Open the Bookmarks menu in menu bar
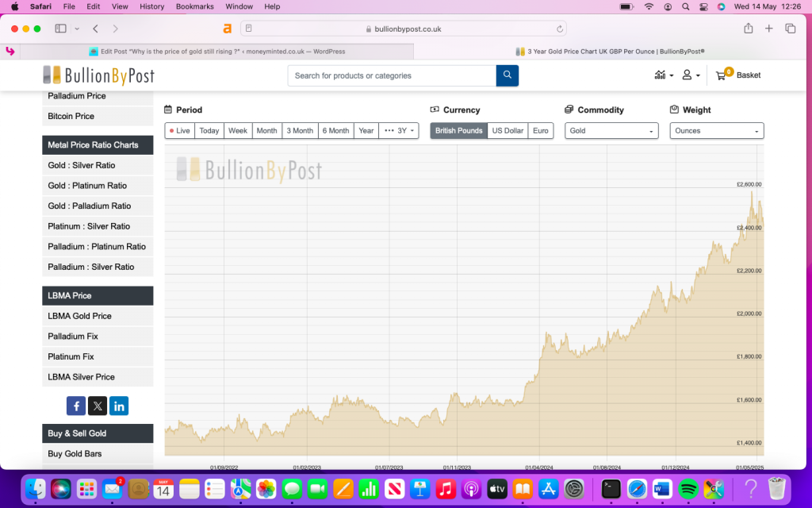Screen dimensions: 812x508 [194, 6]
